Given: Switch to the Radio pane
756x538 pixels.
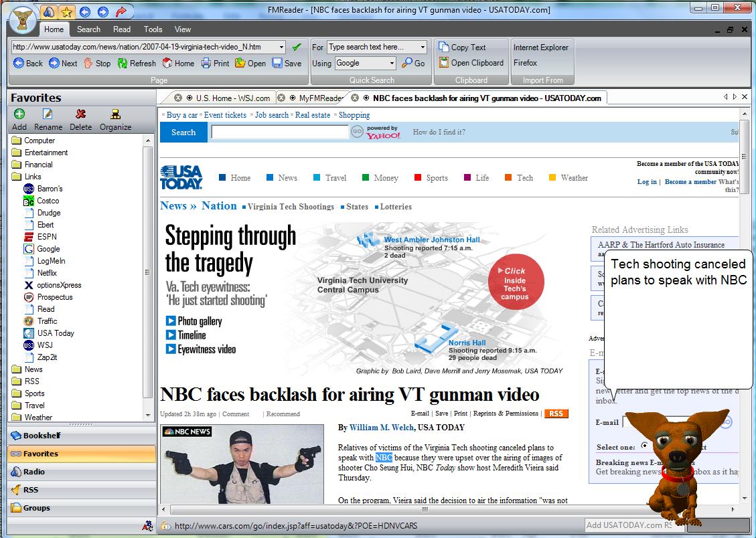Looking at the screenshot, I should pyautogui.click(x=82, y=472).
